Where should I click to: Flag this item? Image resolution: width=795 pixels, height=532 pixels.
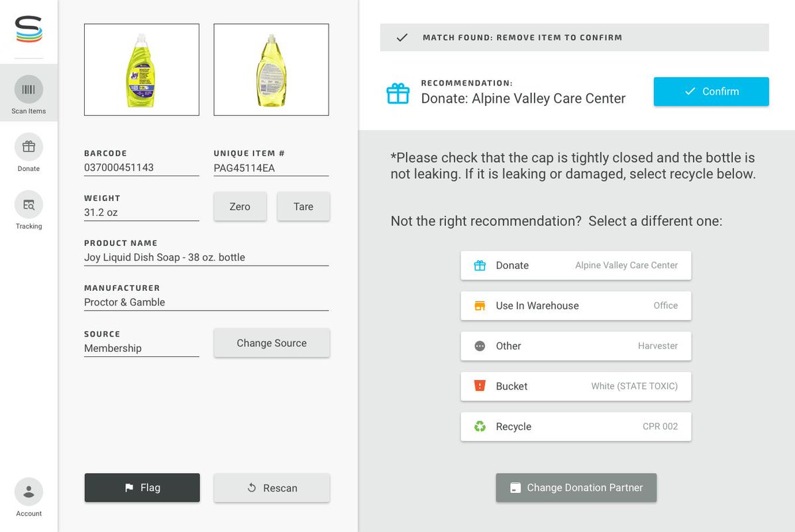142,488
